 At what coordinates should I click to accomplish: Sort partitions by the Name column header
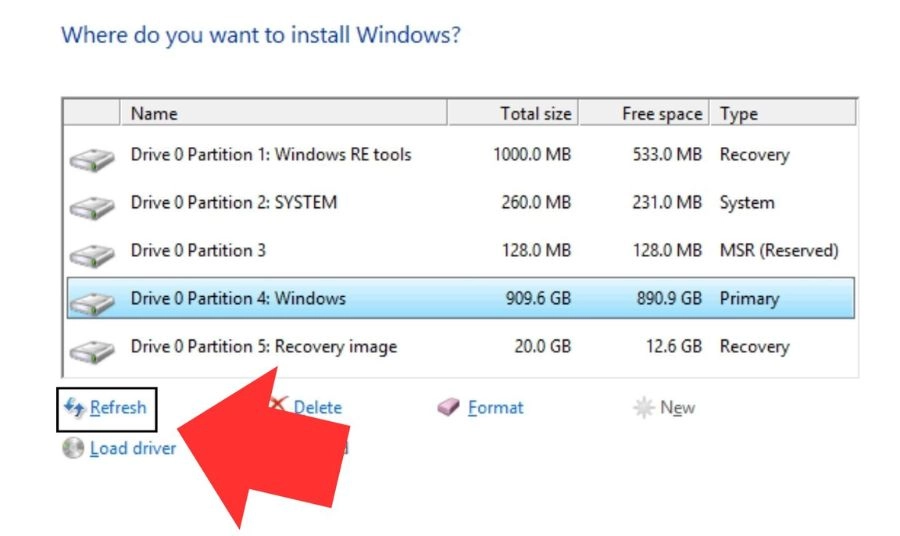(283, 114)
